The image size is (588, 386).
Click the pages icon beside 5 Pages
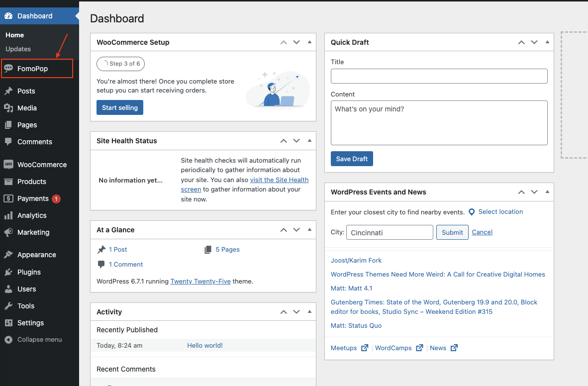(208, 249)
